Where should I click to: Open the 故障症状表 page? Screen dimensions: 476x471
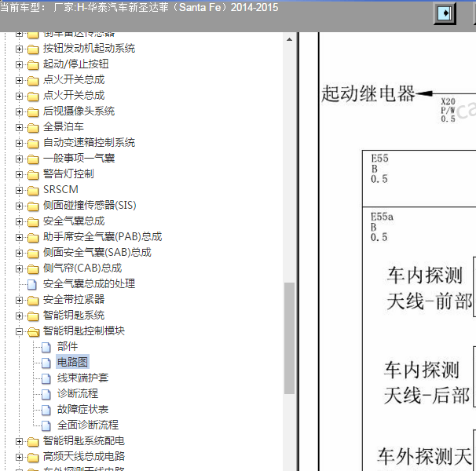83,410
